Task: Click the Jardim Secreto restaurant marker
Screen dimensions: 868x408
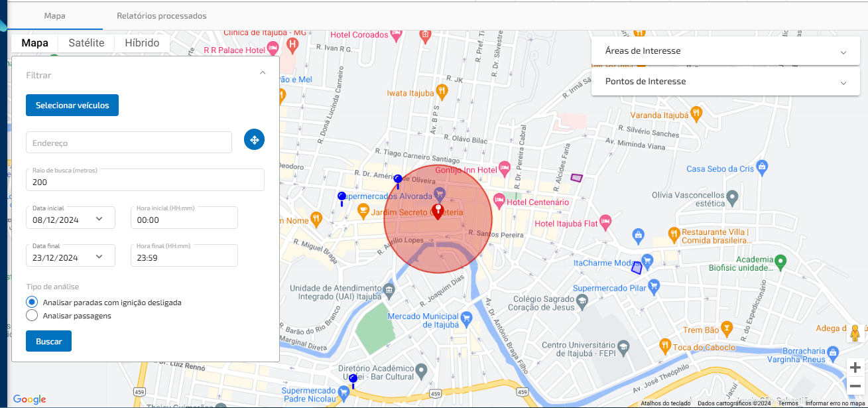Action: (x=363, y=211)
